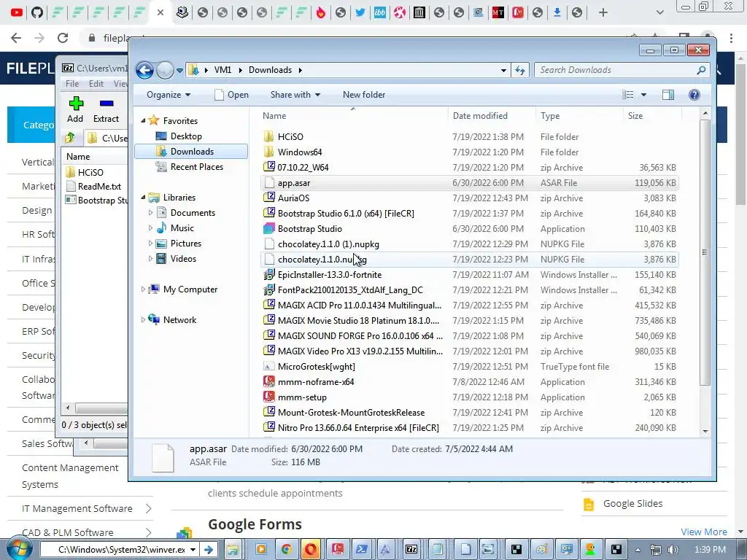Click Chrome's page reload icon
Screen dimensions: 747x560
[x=63, y=38]
